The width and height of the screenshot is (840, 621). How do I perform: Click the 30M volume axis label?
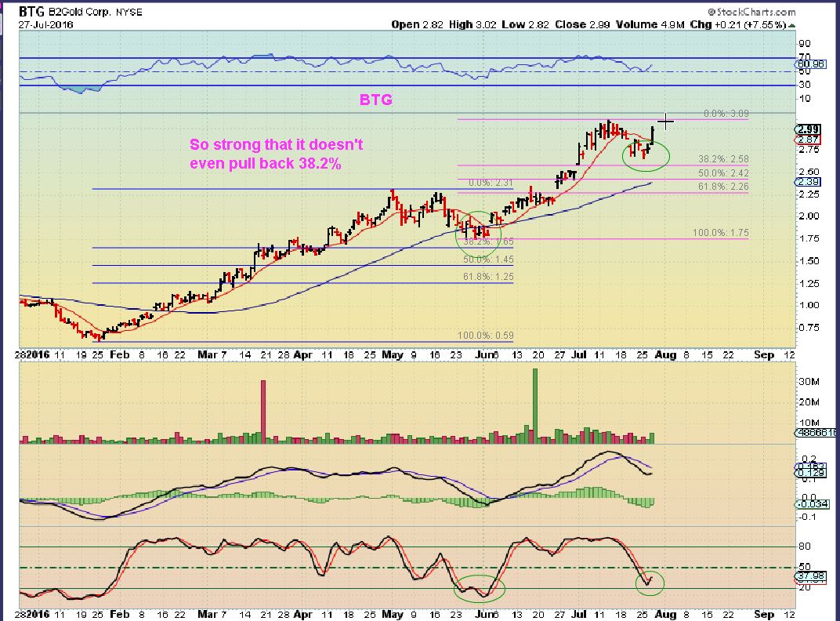(809, 382)
